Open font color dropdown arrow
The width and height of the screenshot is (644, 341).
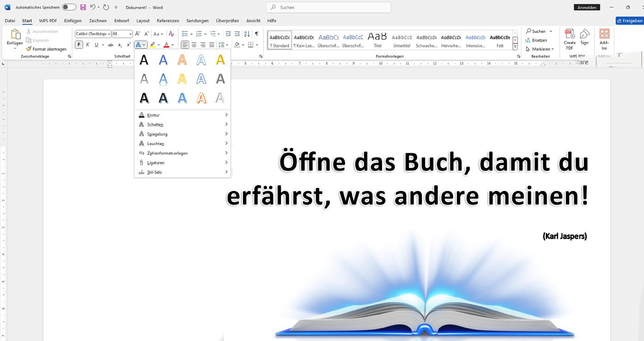pos(173,45)
